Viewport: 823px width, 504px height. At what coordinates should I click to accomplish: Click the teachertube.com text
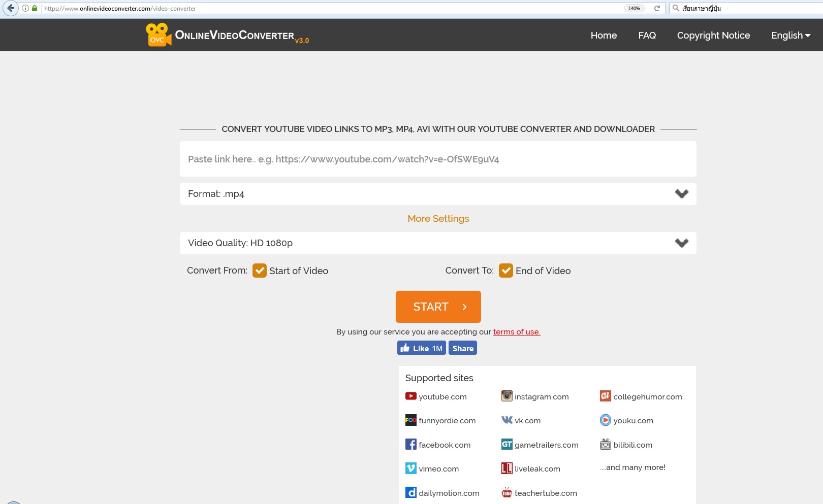pos(546,493)
